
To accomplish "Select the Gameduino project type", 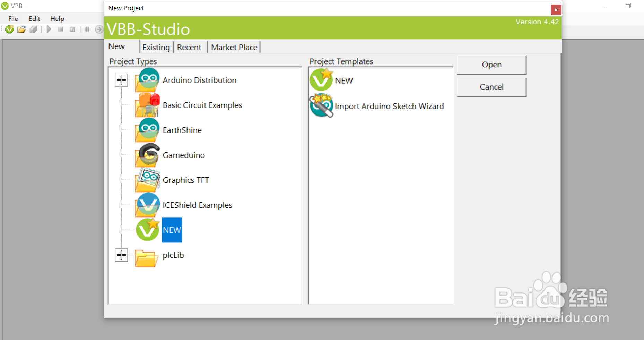I will 184,155.
